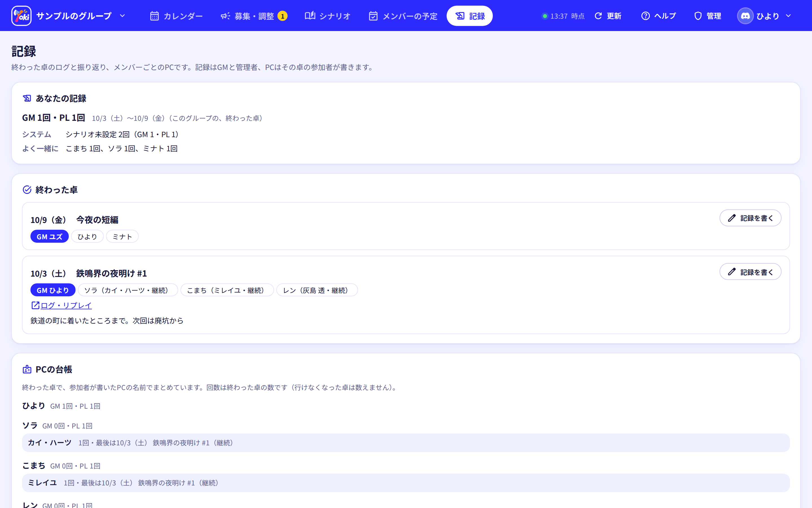Expand the サンプルのグループ group dropdown chevron
The image size is (812, 508).
pyautogui.click(x=122, y=16)
